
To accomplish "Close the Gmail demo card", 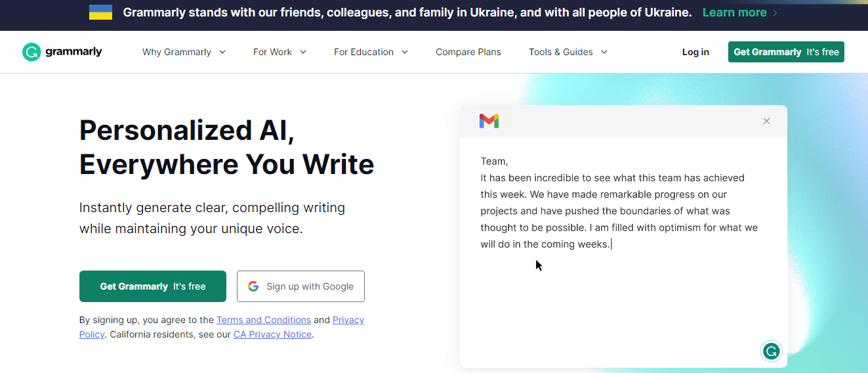I will 766,121.
